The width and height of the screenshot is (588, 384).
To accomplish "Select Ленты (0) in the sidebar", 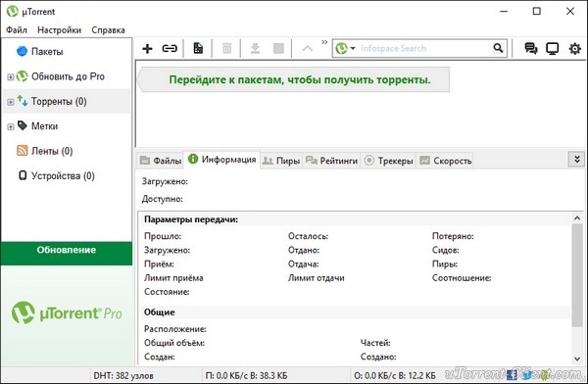I will tap(52, 151).
